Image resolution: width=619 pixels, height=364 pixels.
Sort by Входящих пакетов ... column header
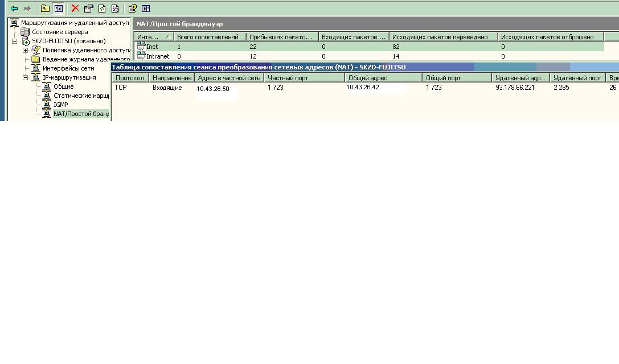pos(354,36)
